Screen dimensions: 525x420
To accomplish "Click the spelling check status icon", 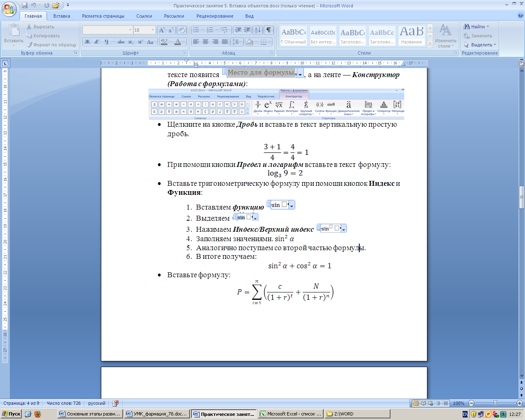I will click(116, 403).
